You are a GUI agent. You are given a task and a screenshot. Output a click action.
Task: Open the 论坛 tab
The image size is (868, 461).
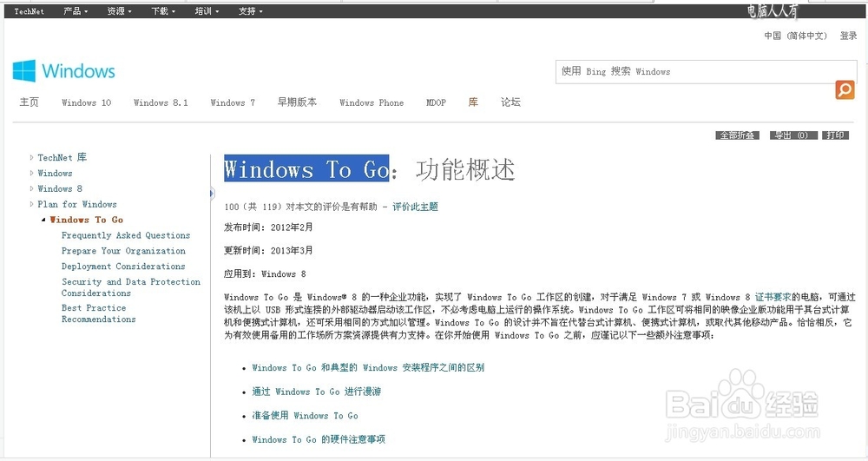point(510,102)
